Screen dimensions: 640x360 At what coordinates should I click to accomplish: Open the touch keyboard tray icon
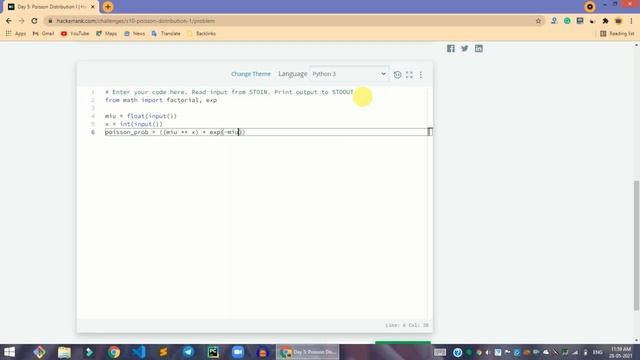click(440, 352)
